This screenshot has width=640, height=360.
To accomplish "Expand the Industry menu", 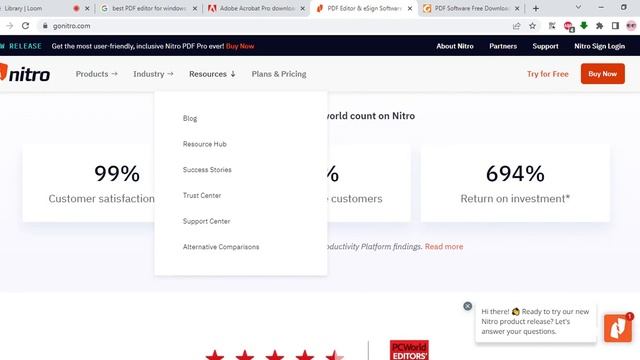I will [153, 74].
